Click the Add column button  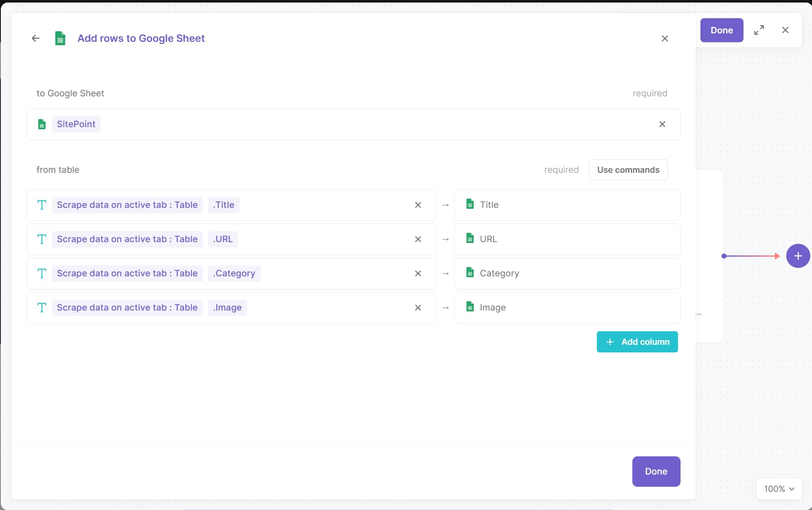coord(637,342)
